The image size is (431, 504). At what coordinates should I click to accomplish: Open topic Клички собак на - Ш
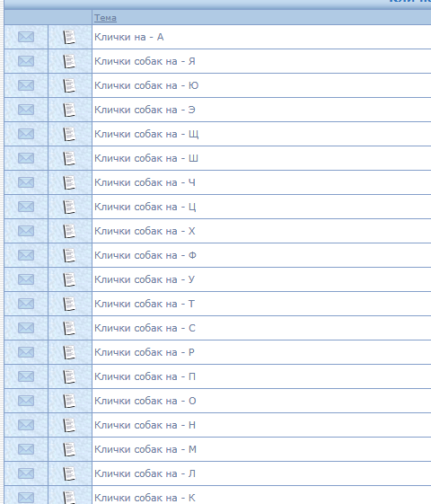pyautogui.click(x=146, y=158)
